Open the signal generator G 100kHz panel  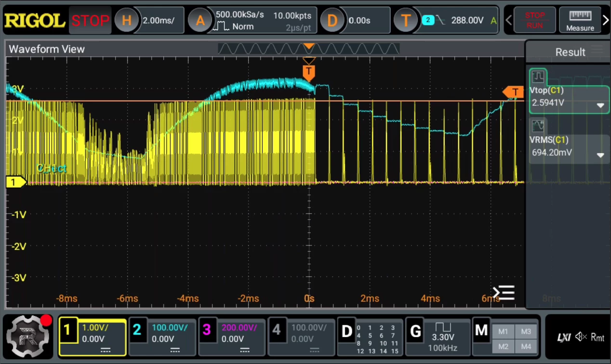[x=438, y=337]
